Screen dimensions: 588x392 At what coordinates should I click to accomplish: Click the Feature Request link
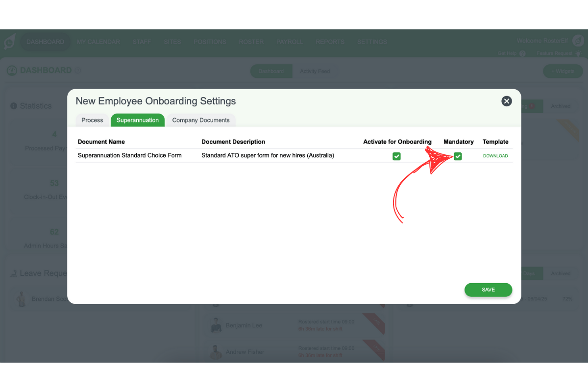(x=554, y=53)
